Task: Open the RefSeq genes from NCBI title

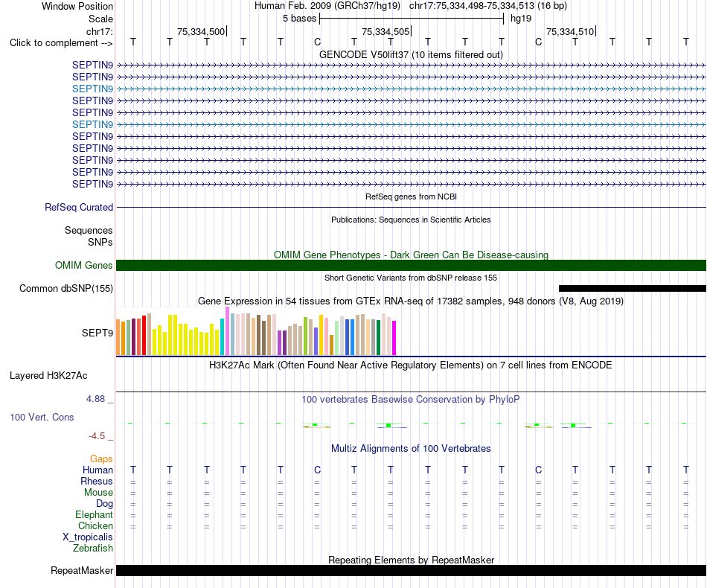Action: point(411,196)
